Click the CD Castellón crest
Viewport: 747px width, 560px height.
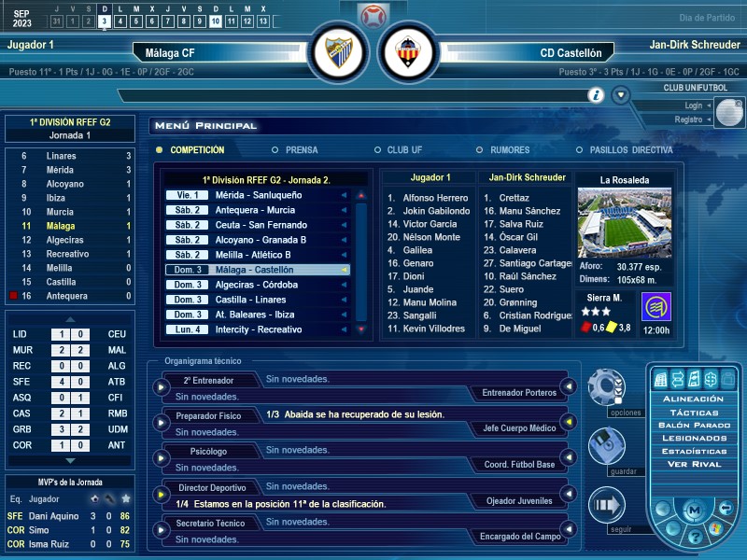pyautogui.click(x=408, y=52)
